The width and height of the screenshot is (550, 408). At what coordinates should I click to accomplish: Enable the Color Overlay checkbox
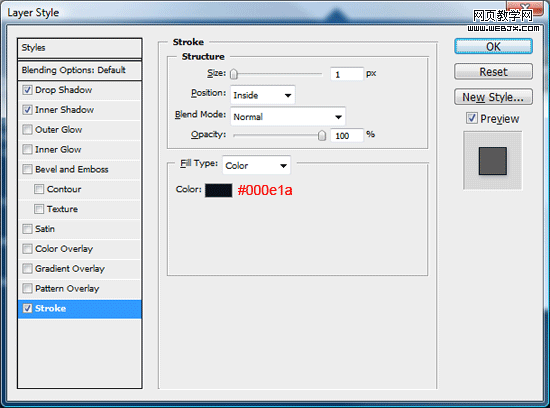(x=27, y=249)
